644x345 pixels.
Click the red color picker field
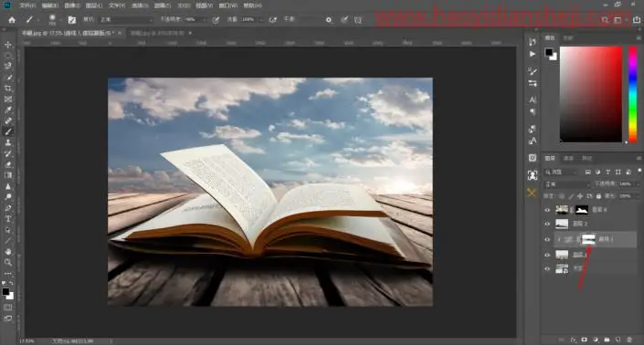click(x=591, y=94)
